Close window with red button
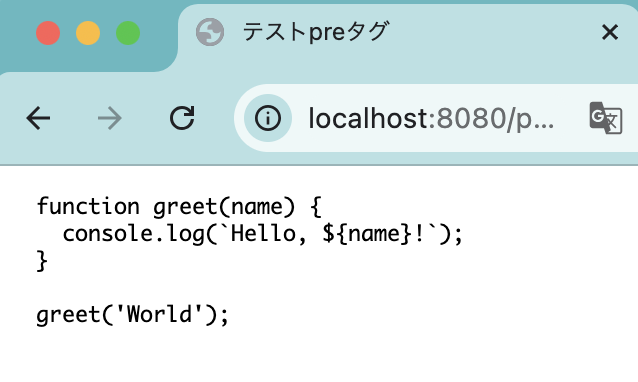Image resolution: width=638 pixels, height=382 pixels. pyautogui.click(x=48, y=33)
